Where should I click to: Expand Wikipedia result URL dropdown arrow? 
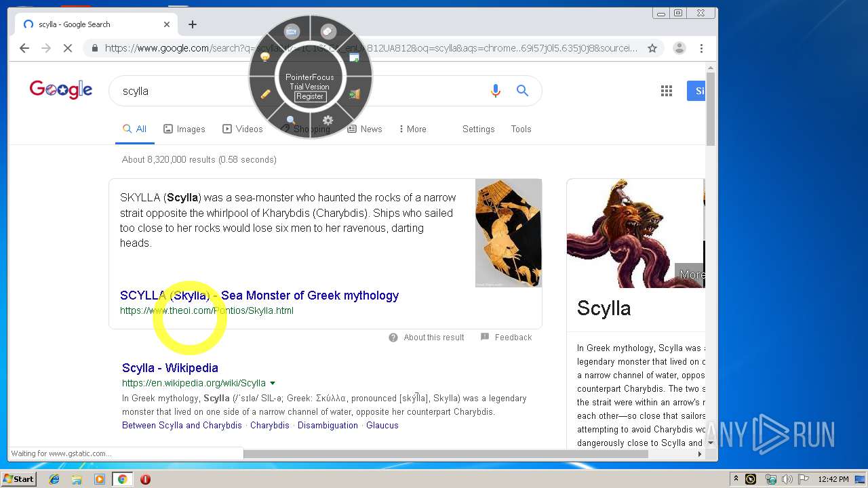[x=273, y=384]
